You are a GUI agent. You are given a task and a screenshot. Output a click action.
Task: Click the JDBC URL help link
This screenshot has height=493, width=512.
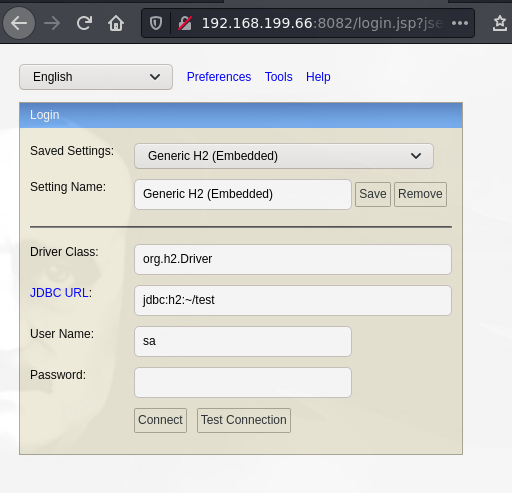59,293
